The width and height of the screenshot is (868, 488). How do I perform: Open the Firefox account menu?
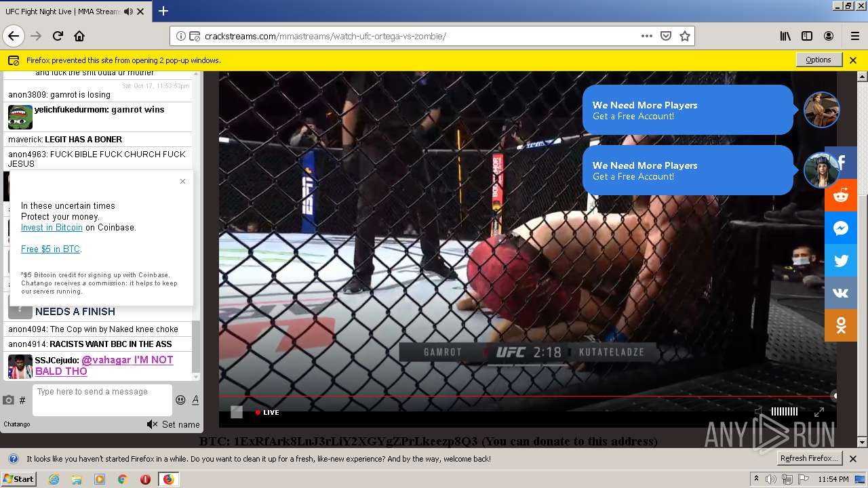829,36
